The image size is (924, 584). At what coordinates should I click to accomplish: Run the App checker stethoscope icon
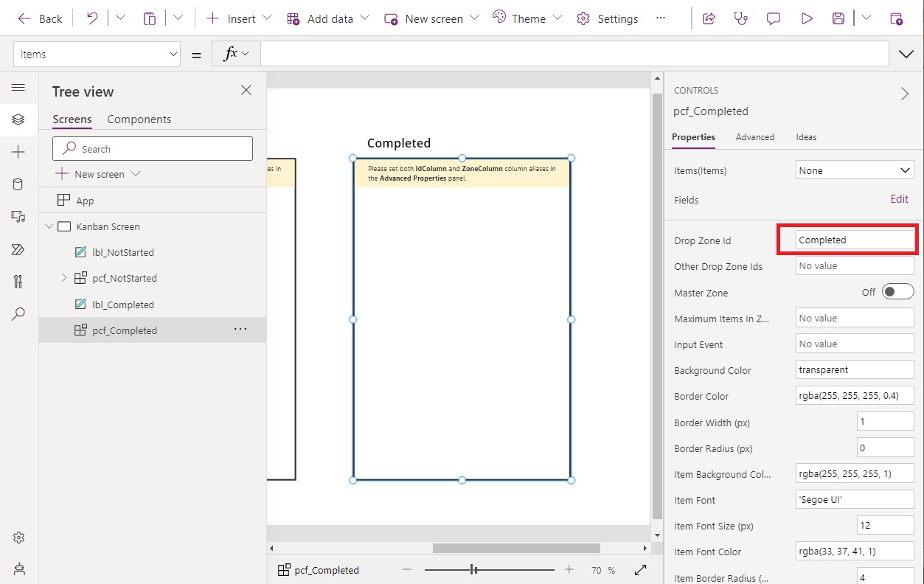point(740,18)
